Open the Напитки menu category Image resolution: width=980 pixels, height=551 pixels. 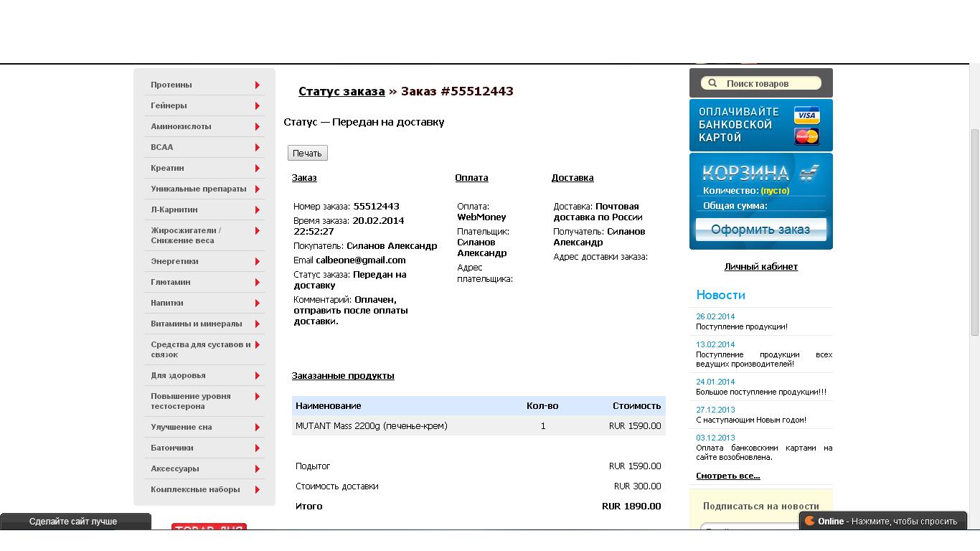coord(167,303)
